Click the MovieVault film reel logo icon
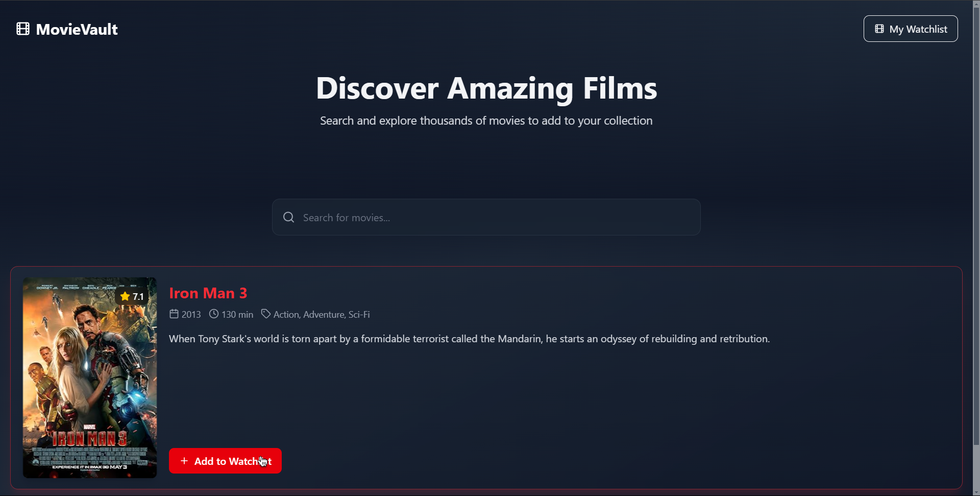Image resolution: width=980 pixels, height=496 pixels. [x=23, y=29]
